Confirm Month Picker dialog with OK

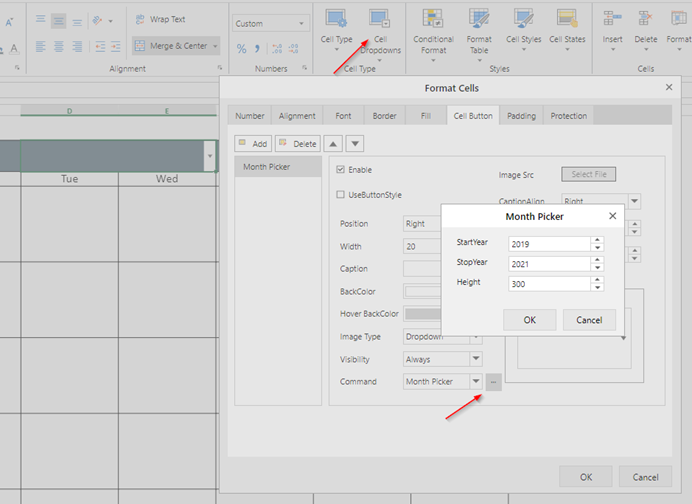[530, 320]
